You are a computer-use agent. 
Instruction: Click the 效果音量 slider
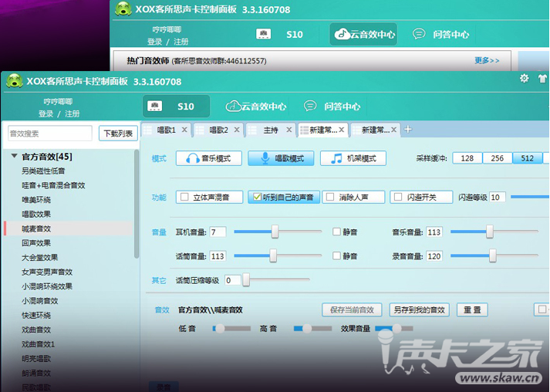(x=394, y=329)
